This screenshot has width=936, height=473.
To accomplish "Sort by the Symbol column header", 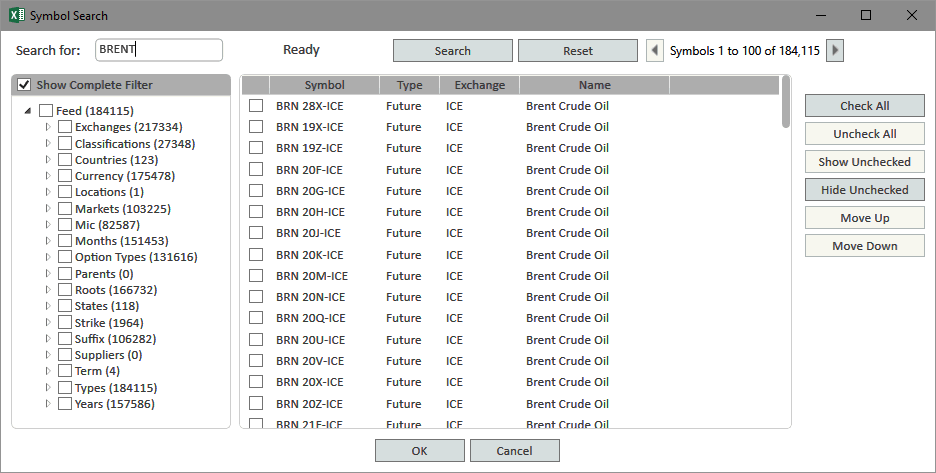I will coord(325,85).
